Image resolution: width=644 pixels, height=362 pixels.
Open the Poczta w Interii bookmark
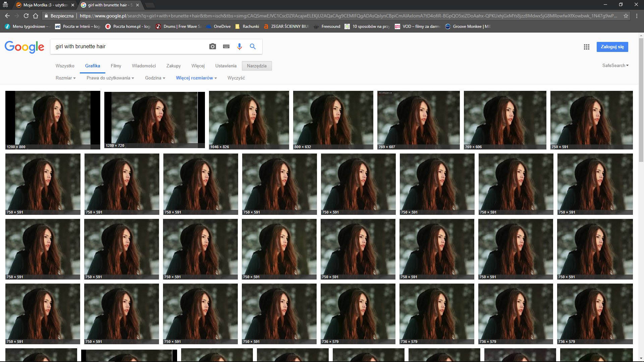[77, 26]
